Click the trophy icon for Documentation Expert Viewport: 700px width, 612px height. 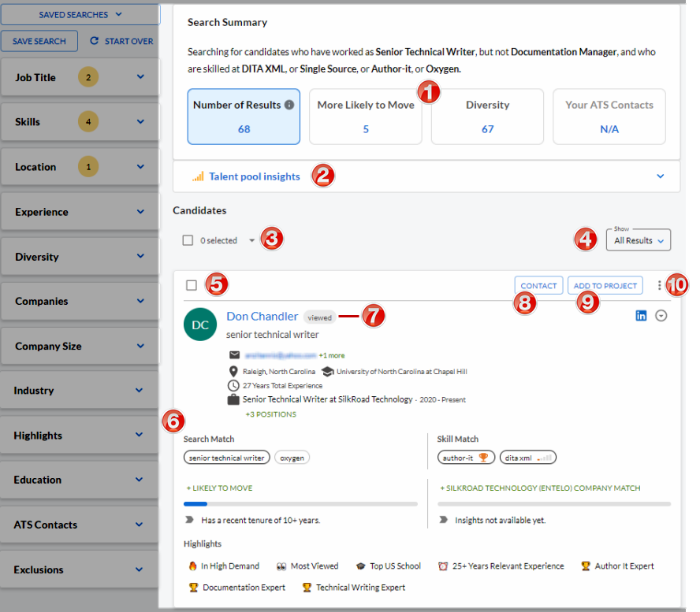[x=193, y=588]
